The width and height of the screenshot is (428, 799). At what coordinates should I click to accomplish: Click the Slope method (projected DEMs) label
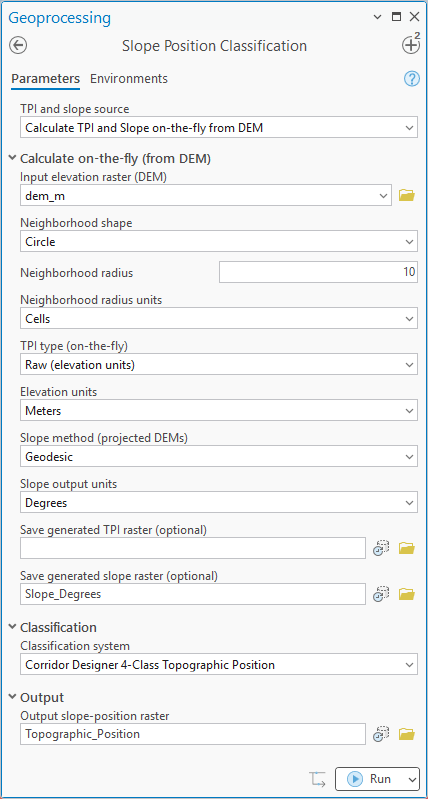coord(104,438)
